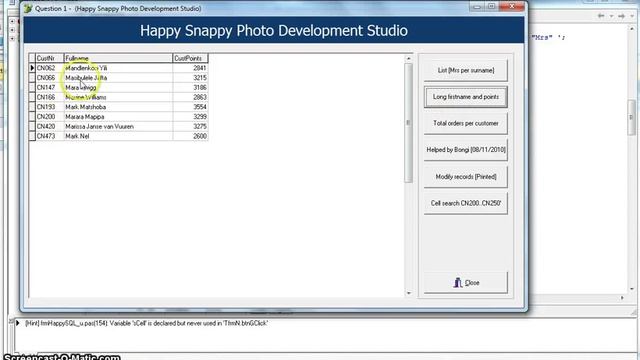Screen dimensions: 640x360
Task: Click the forward arrow in the IDE editor
Action: point(621,16)
